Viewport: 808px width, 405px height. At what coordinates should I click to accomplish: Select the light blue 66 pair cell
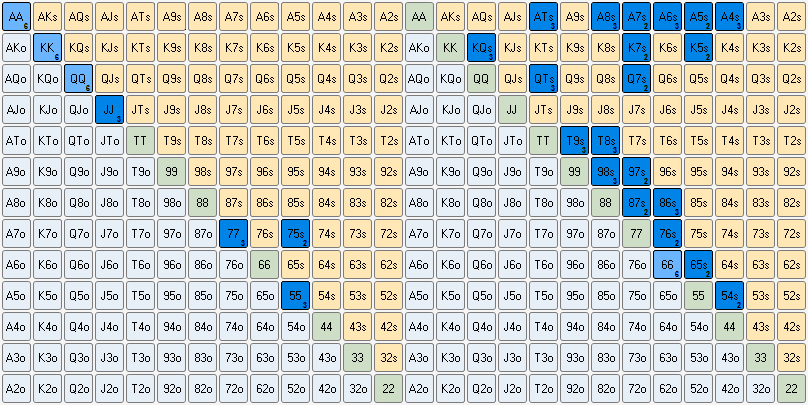(667, 265)
